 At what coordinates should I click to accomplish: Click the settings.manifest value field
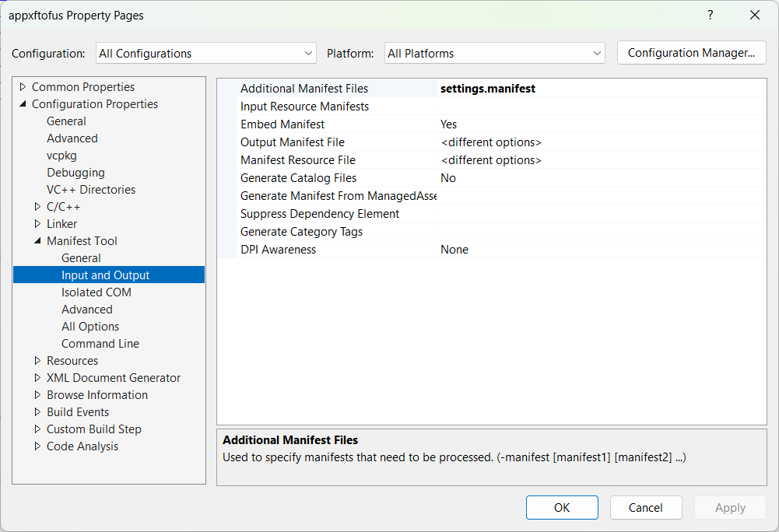(602, 89)
